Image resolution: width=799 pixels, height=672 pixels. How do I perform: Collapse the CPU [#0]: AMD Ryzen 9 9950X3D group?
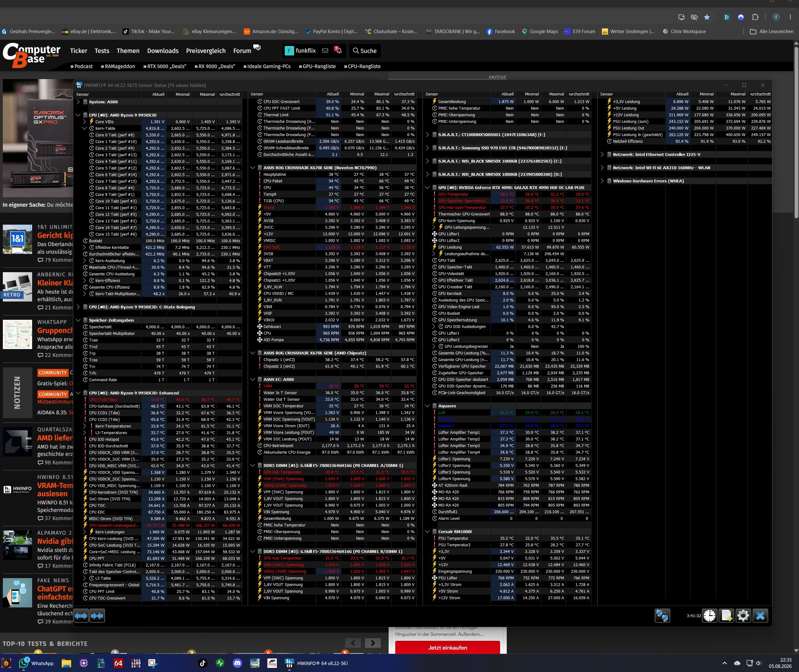point(78,115)
